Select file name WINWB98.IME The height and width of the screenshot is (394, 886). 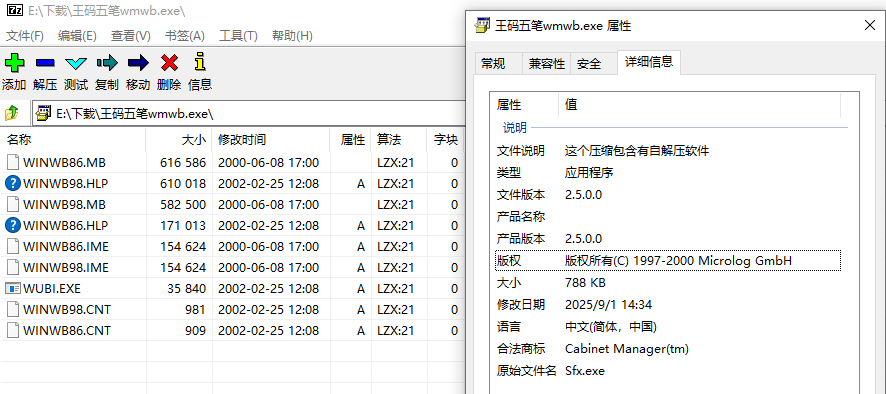pos(66,267)
